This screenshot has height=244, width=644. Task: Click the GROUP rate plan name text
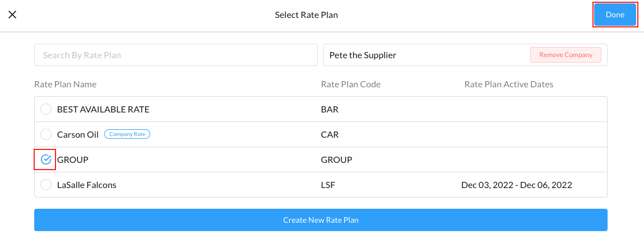coord(73,159)
